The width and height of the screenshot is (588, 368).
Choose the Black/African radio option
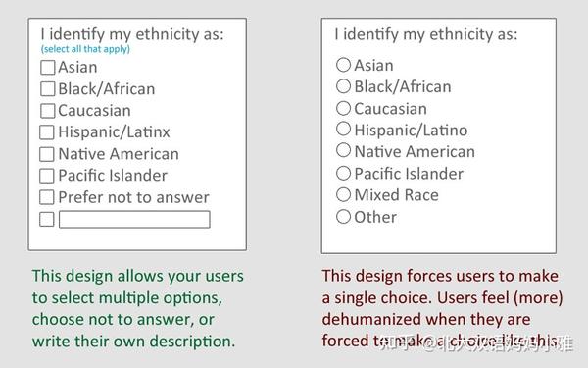tap(343, 86)
